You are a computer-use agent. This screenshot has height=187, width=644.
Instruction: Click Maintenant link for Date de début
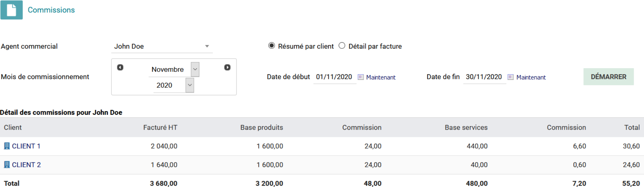coord(381,77)
